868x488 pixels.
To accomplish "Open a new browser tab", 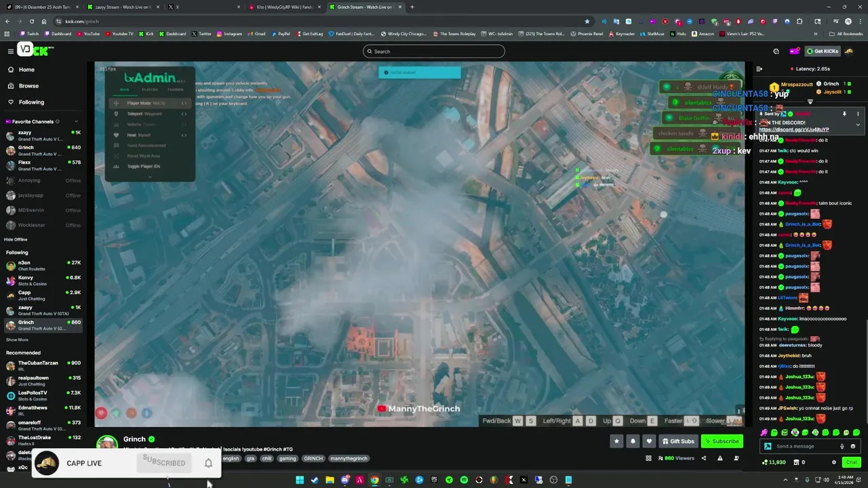I will [412, 7].
